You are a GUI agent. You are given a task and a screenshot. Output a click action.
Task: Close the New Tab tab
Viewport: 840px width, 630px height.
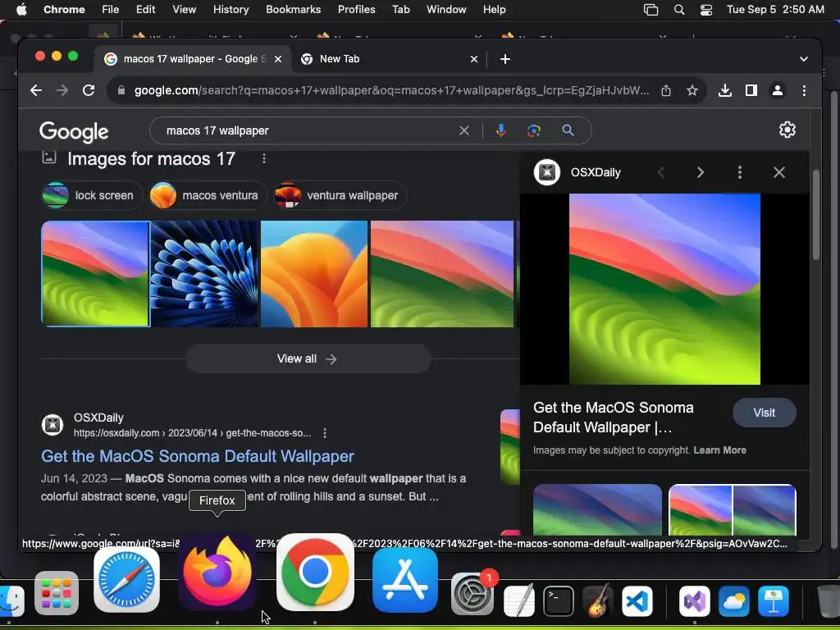coord(473,59)
